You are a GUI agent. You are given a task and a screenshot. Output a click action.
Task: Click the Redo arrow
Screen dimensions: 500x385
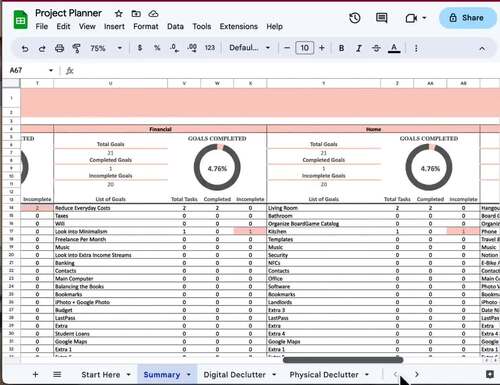point(42,49)
